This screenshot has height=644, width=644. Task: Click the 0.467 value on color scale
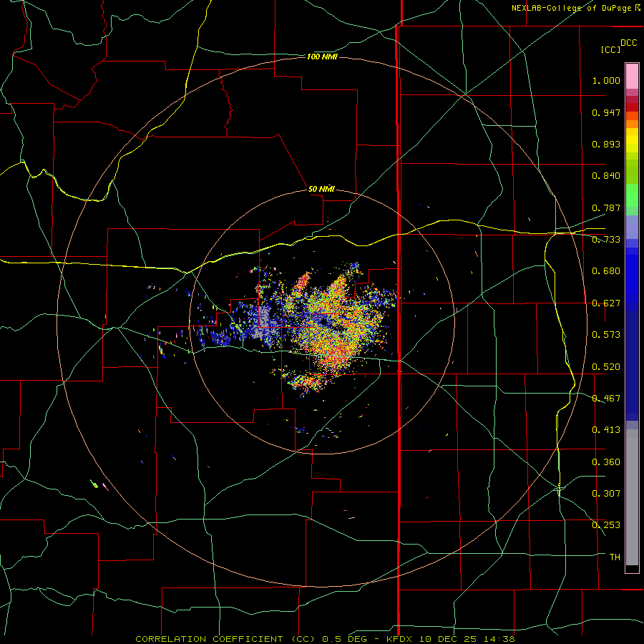[x=606, y=399]
